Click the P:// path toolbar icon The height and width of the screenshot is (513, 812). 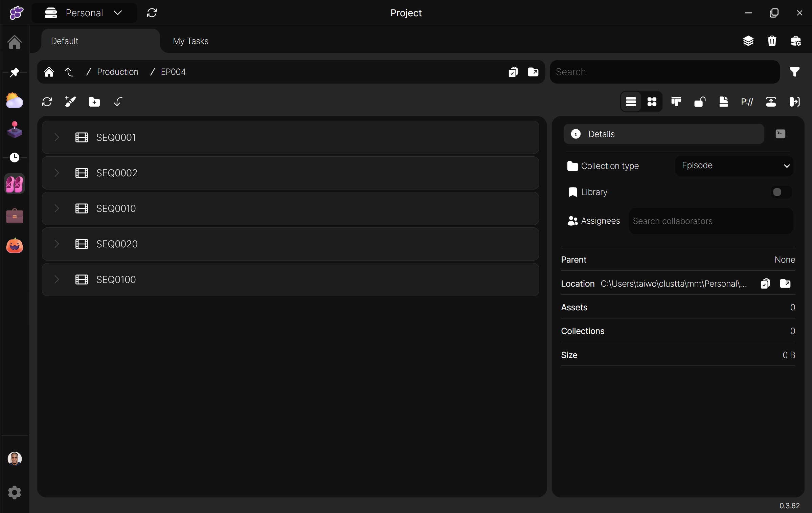747,102
